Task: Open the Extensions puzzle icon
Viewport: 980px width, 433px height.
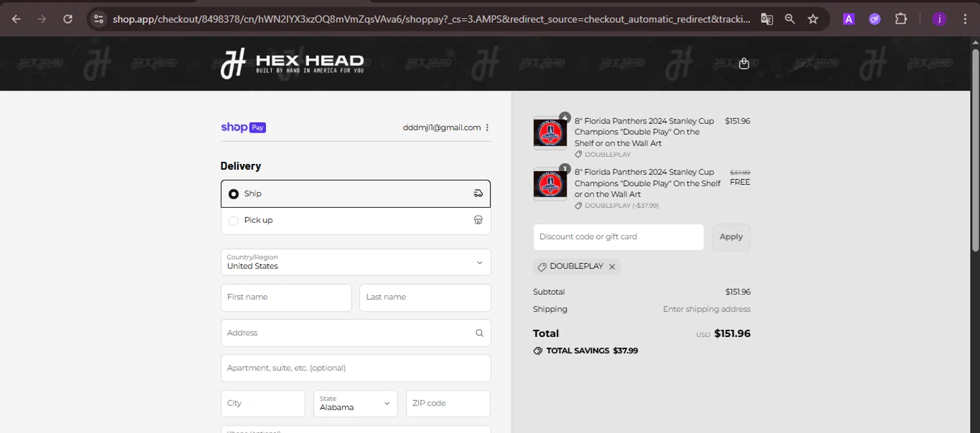Action: 901,19
